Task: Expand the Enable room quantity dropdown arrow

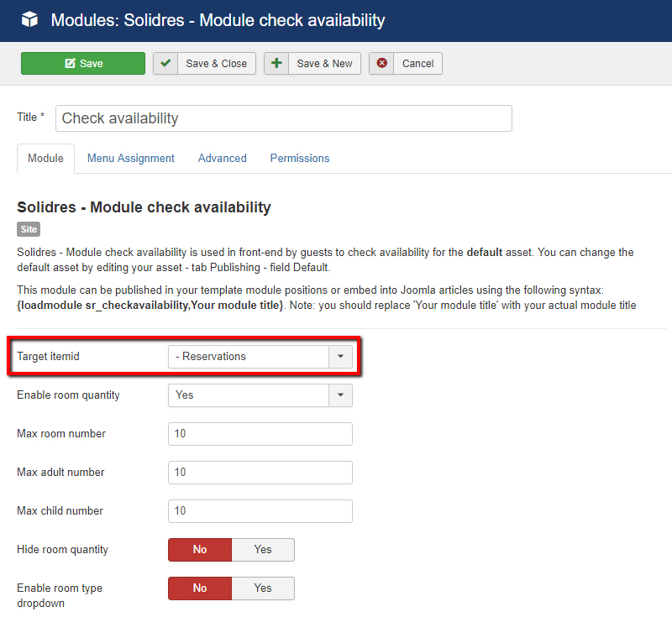Action: (340, 395)
